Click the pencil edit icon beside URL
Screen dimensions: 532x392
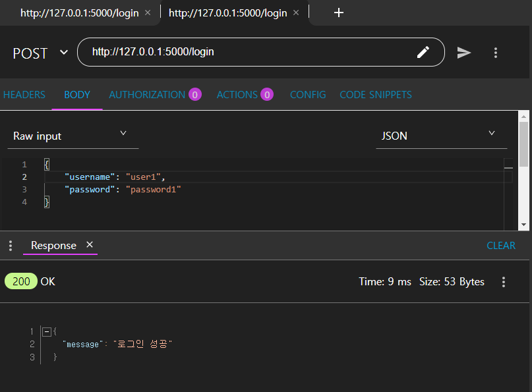pyautogui.click(x=423, y=52)
